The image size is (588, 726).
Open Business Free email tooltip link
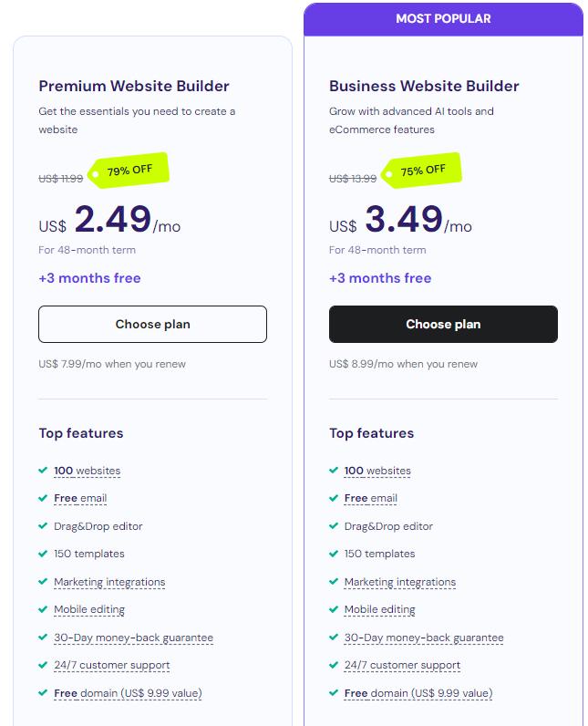(x=370, y=499)
